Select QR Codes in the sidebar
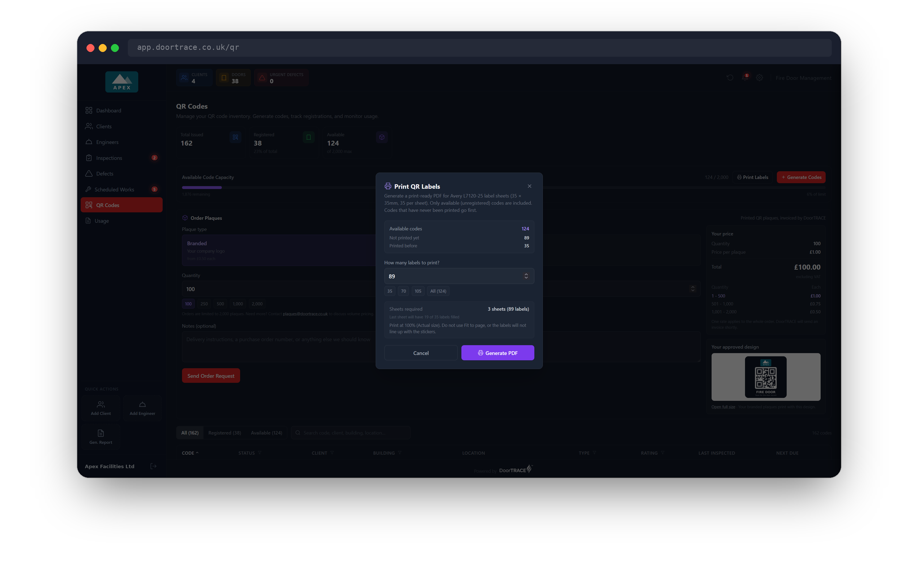This screenshot has height=588, width=918. click(x=122, y=205)
